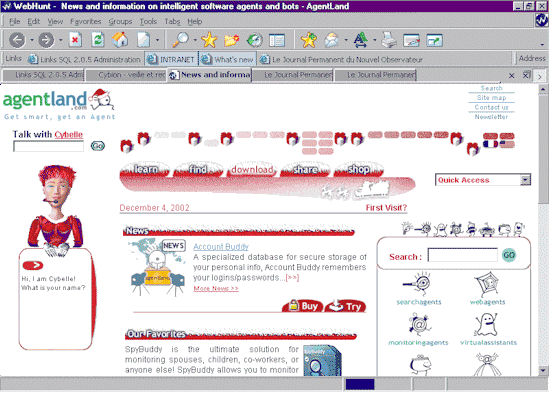Click the red Buy button

click(x=303, y=306)
